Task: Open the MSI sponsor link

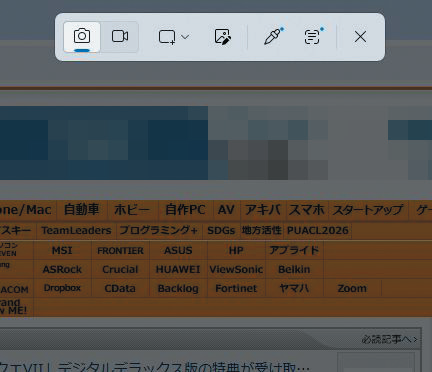Action: pos(62,250)
